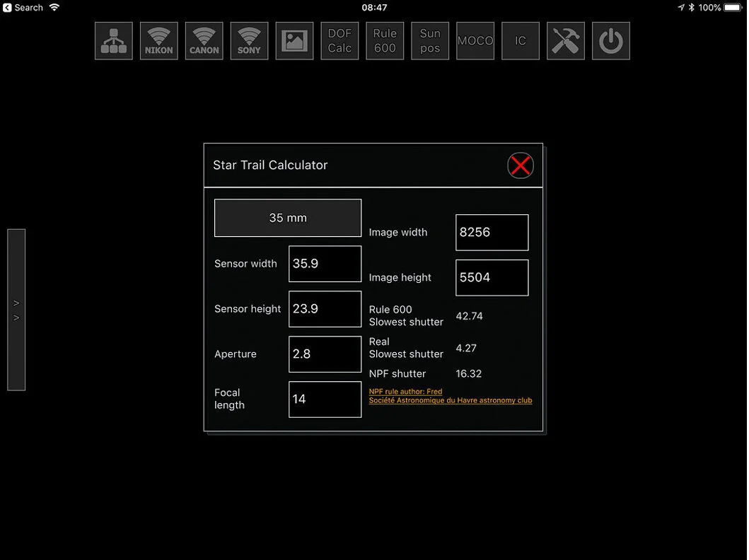Tap the Rule 600 slowest shutter value 42.74

tap(469, 316)
